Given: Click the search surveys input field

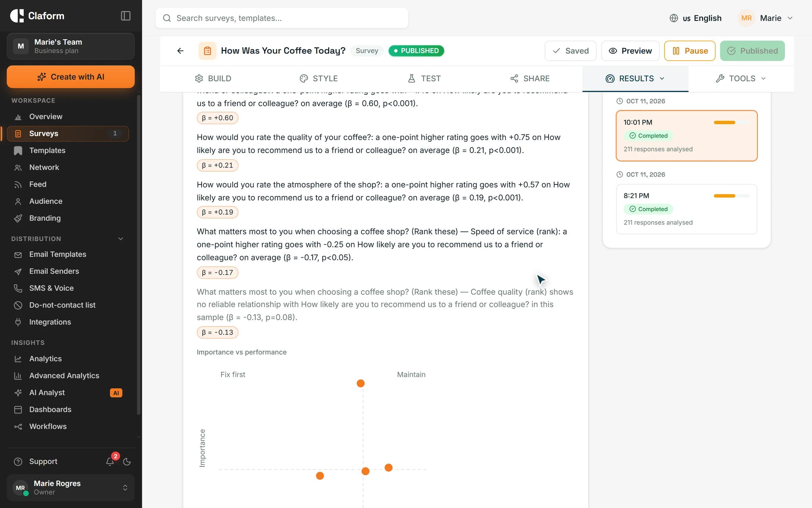Looking at the screenshot, I should click(x=282, y=18).
